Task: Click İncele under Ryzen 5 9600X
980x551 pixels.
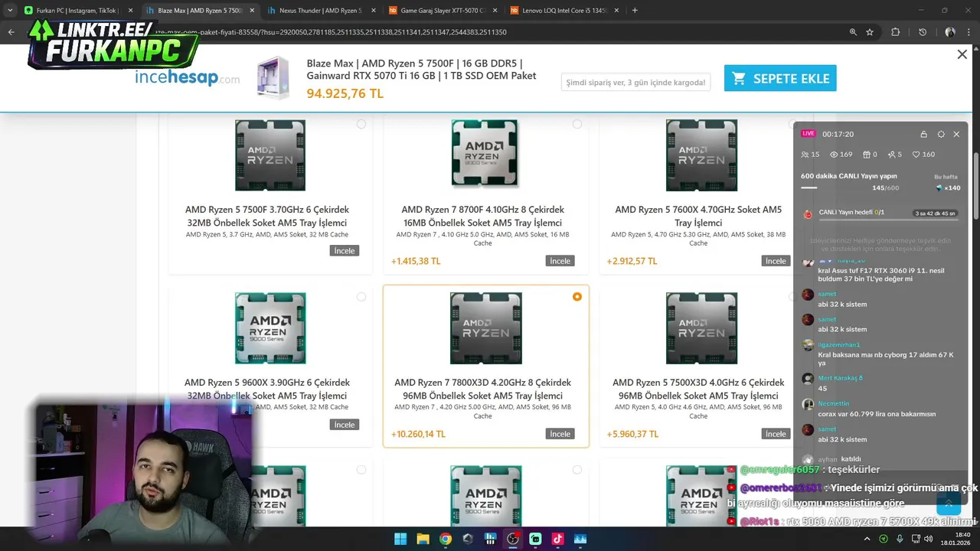Action: [345, 425]
